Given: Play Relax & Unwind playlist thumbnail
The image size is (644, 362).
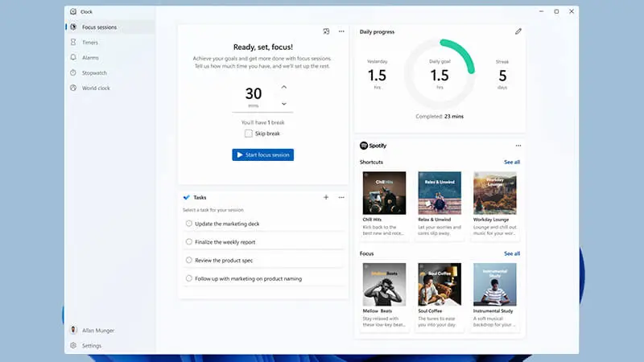Looking at the screenshot, I should coord(440,193).
